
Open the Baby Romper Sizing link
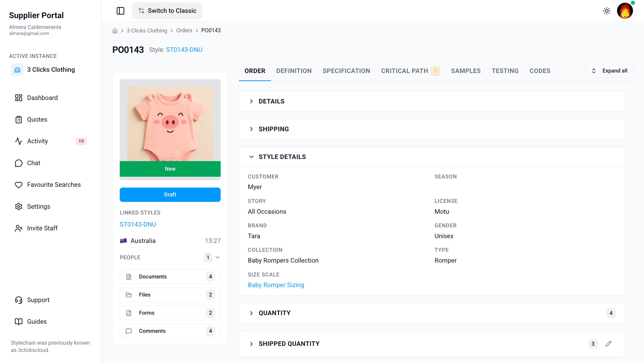click(x=276, y=285)
